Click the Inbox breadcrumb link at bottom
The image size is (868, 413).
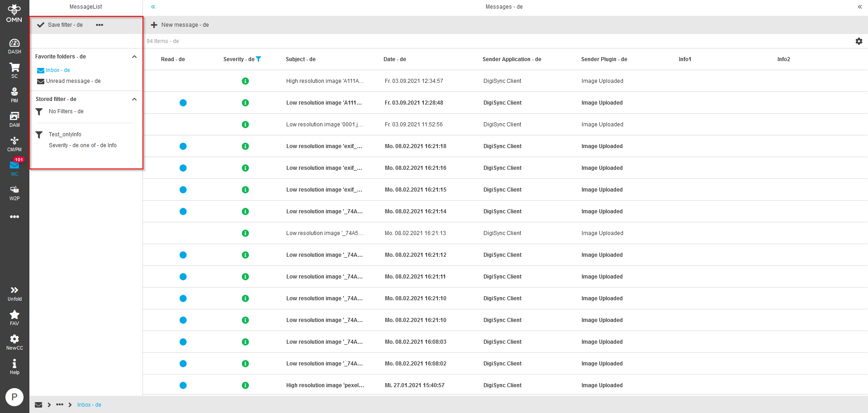(89, 405)
